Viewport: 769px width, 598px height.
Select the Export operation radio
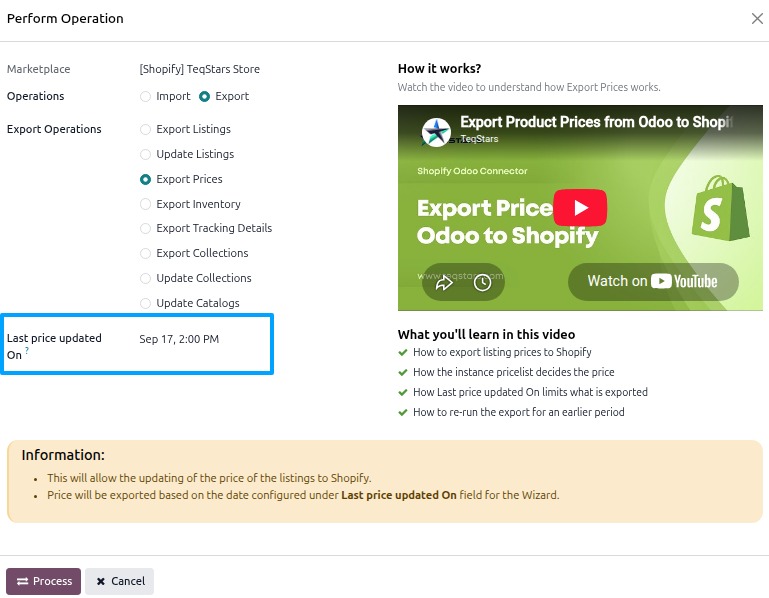[x=205, y=97]
